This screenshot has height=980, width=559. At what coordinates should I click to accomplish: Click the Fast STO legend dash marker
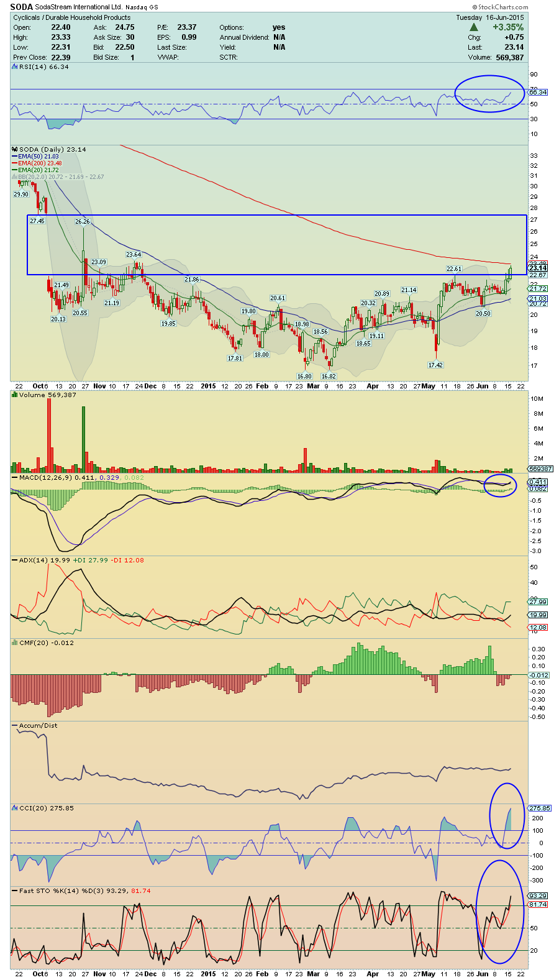click(x=15, y=891)
